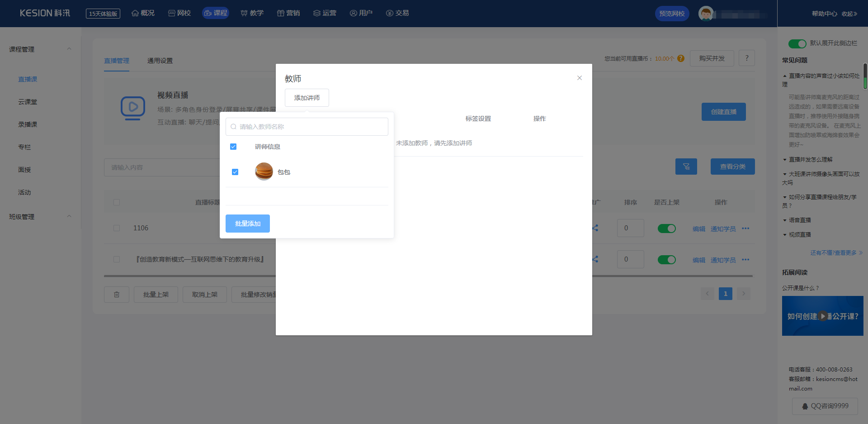Open the 教学 top menu
Screen dimensions: 868x424
tap(252, 13)
